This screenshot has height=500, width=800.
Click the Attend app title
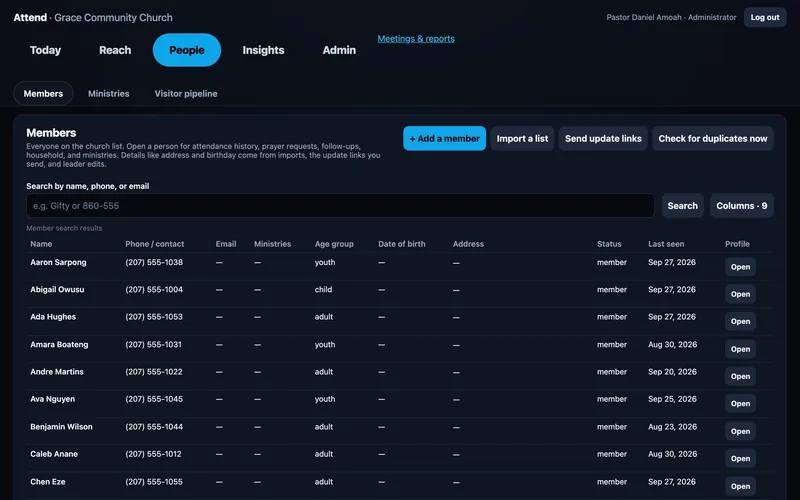pyautogui.click(x=30, y=17)
